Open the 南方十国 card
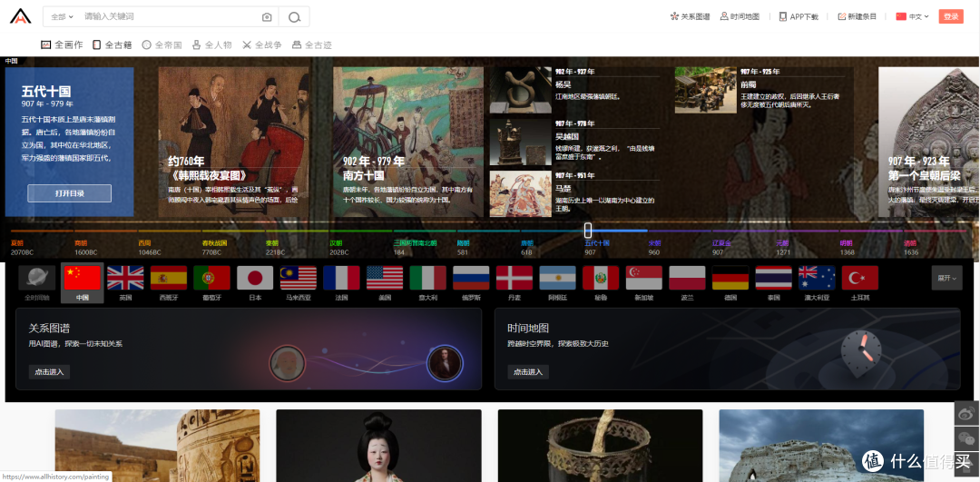980x482 pixels. pyautogui.click(x=408, y=142)
